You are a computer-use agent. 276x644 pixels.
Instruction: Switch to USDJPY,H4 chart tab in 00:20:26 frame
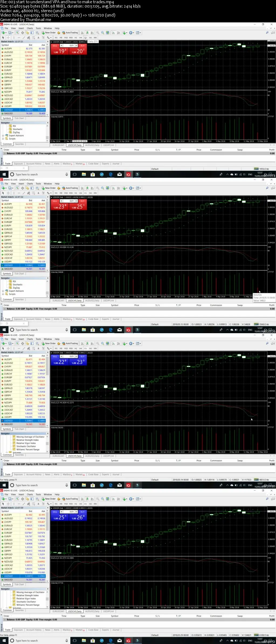(x=108, y=301)
